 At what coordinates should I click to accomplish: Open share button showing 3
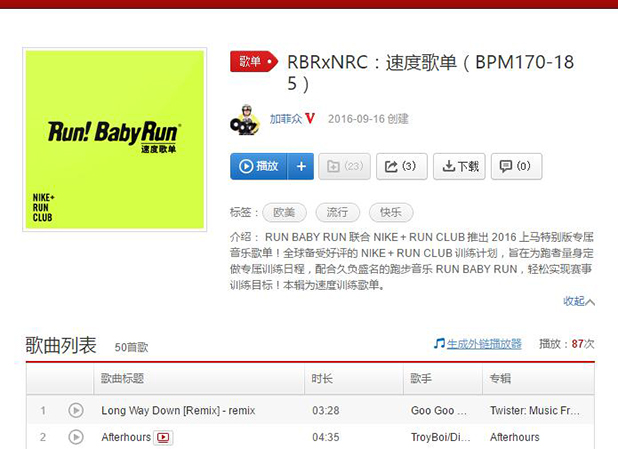click(x=402, y=166)
